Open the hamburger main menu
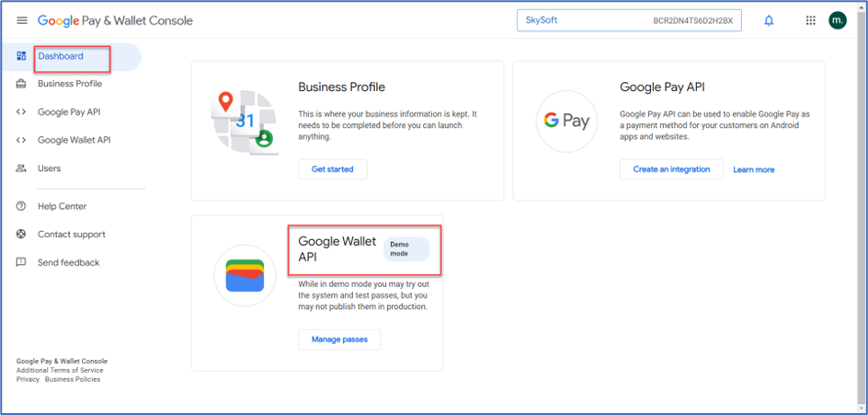The height and width of the screenshot is (415, 868). pos(22,20)
